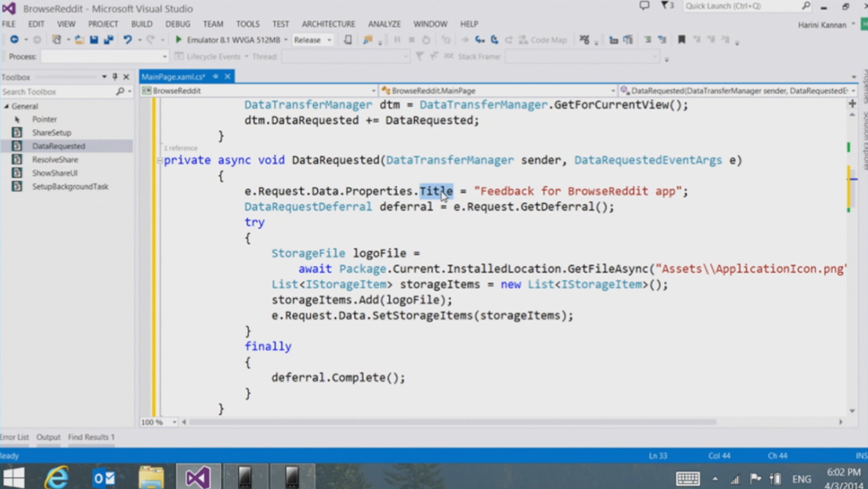This screenshot has width=868, height=489.
Task: Open the Find Results 1 tab
Action: pyautogui.click(x=92, y=437)
